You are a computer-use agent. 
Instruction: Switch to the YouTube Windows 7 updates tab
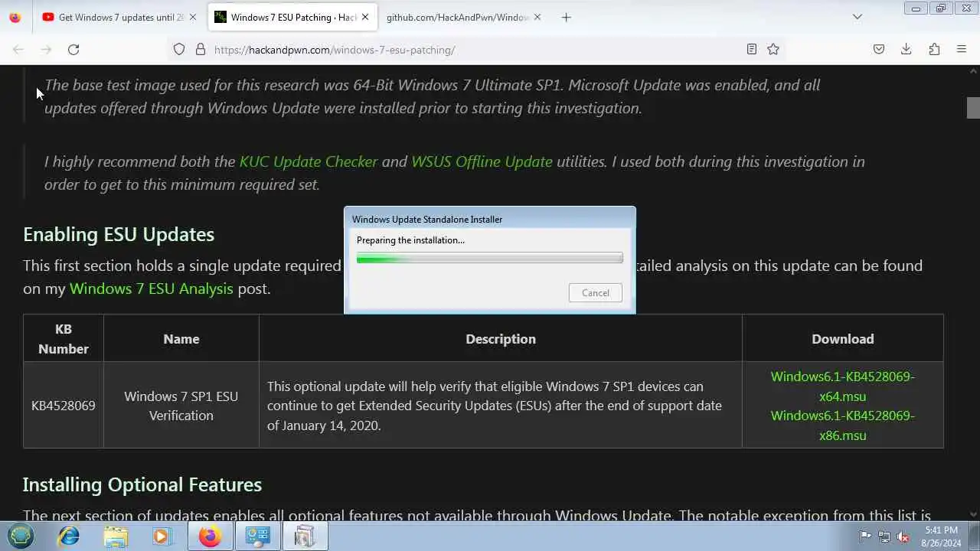[113, 17]
